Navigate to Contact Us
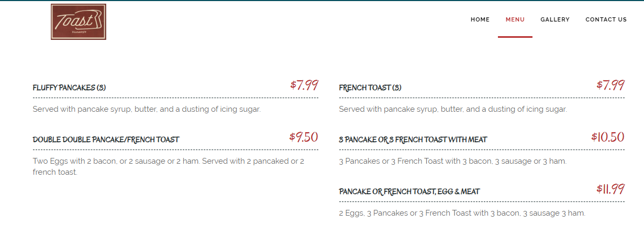The image size is (644, 234). coord(606,20)
